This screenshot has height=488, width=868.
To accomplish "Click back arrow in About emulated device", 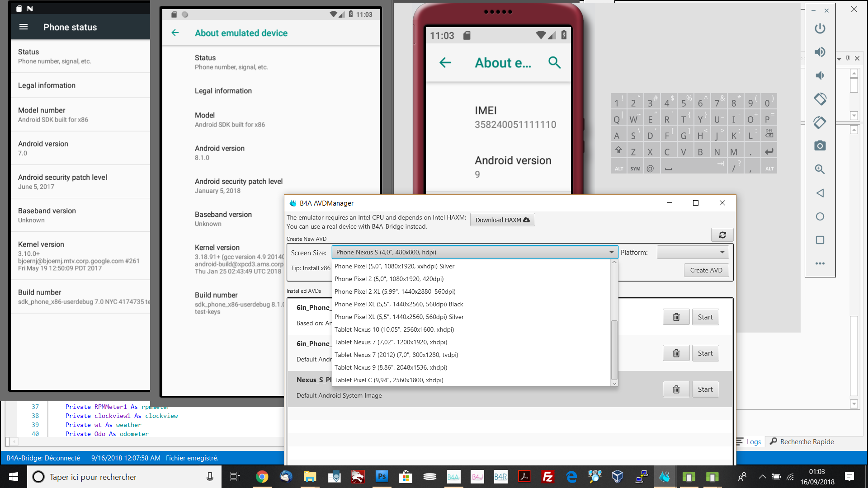I will [175, 33].
